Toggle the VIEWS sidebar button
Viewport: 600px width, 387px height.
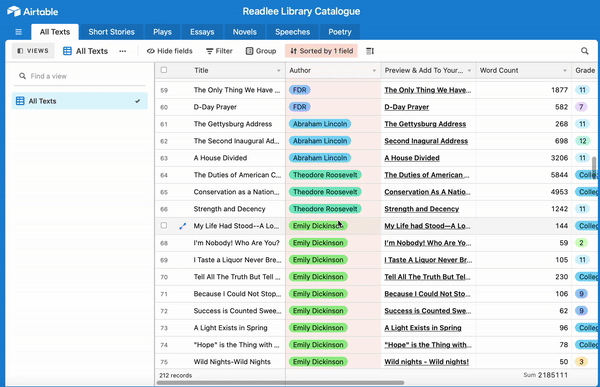(33, 51)
